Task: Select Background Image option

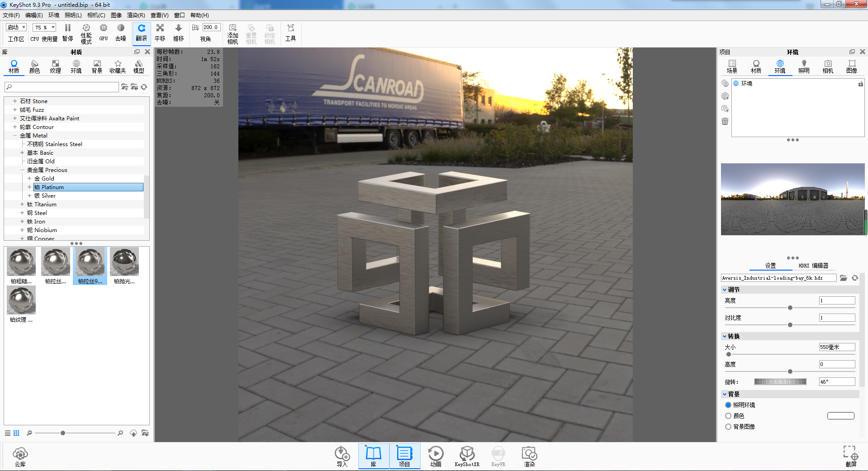Action: pos(728,427)
